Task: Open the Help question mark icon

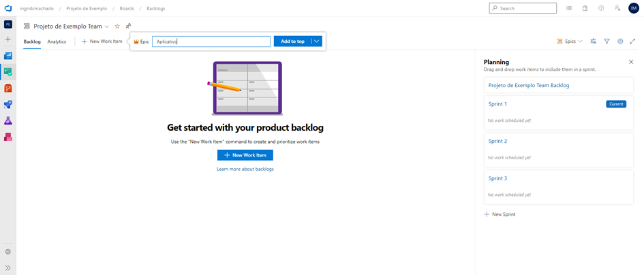Action: click(x=601, y=8)
